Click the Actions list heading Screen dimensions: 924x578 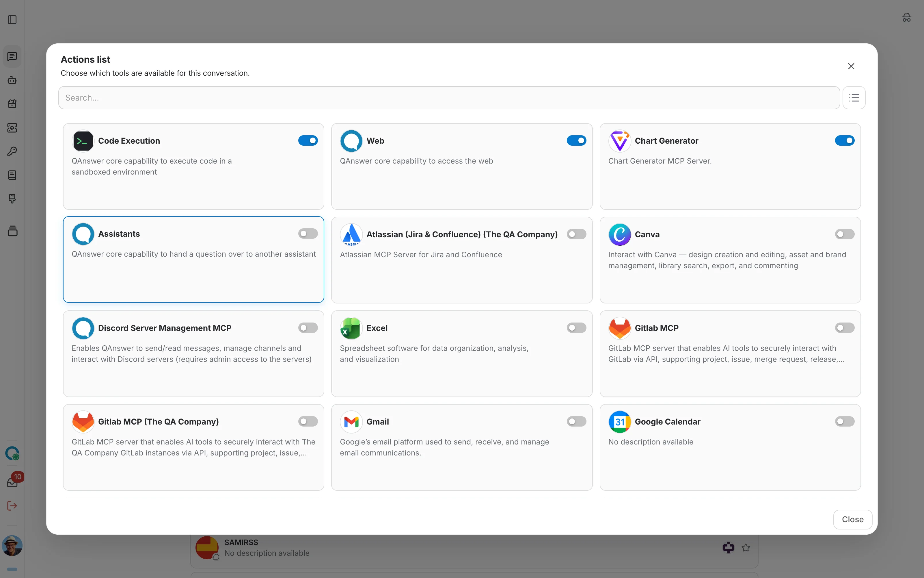click(x=85, y=59)
